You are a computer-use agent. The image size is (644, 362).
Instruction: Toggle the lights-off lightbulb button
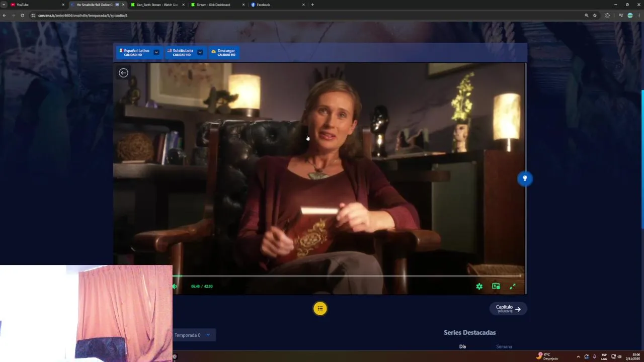pyautogui.click(x=525, y=178)
